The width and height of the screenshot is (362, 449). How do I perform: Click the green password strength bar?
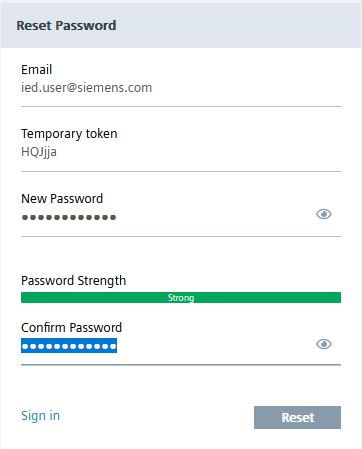tap(181, 297)
